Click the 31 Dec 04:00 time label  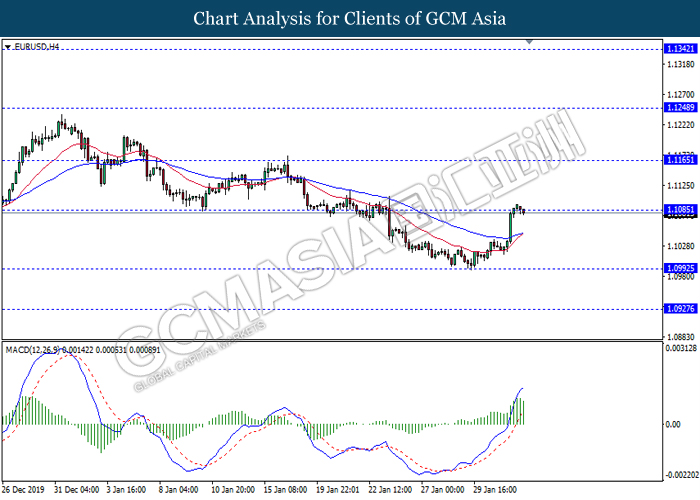point(76,490)
